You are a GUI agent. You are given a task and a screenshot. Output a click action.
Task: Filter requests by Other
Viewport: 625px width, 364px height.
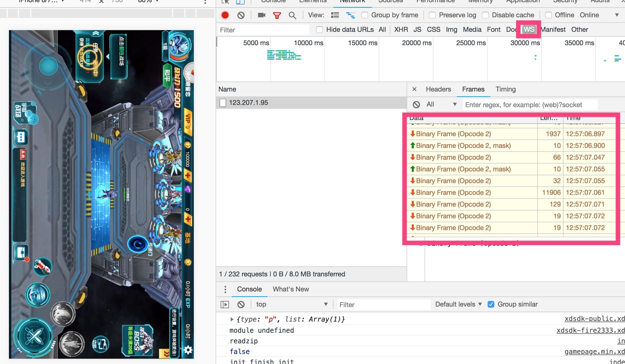[x=579, y=30]
